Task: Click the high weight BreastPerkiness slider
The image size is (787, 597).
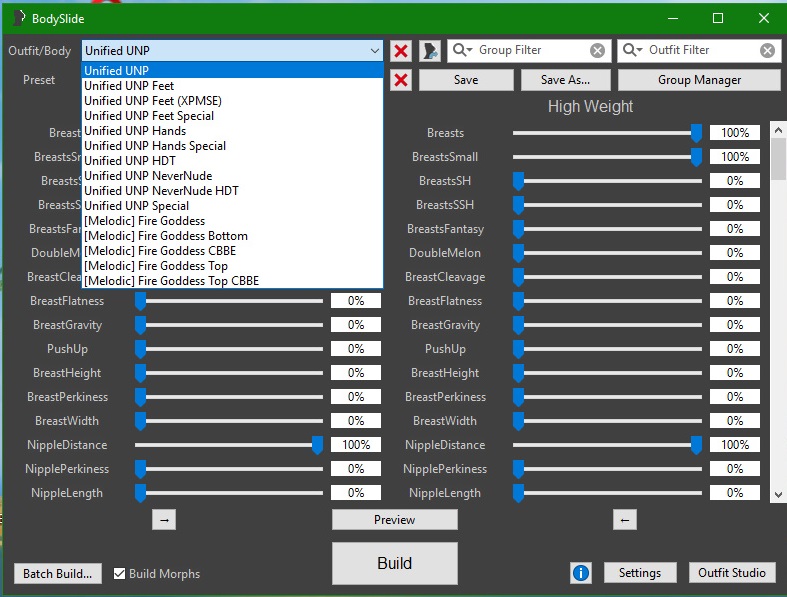Action: [607, 397]
